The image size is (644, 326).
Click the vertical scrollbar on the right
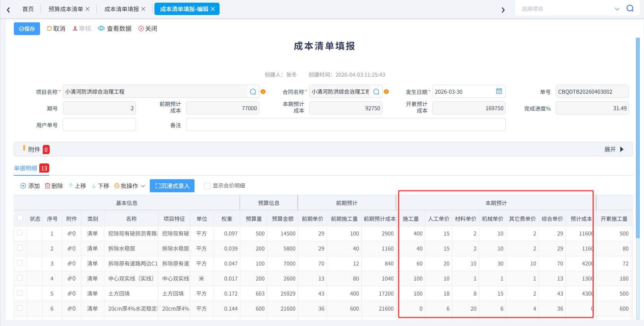point(638,139)
